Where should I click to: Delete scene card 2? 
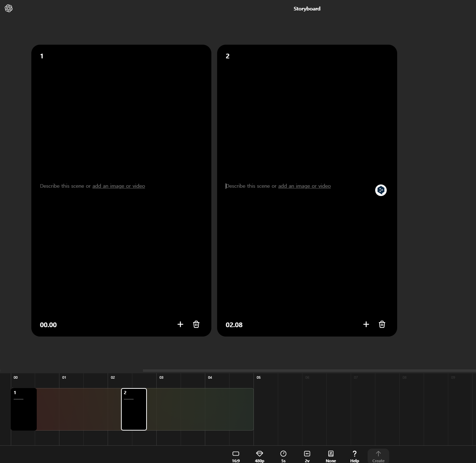382,324
